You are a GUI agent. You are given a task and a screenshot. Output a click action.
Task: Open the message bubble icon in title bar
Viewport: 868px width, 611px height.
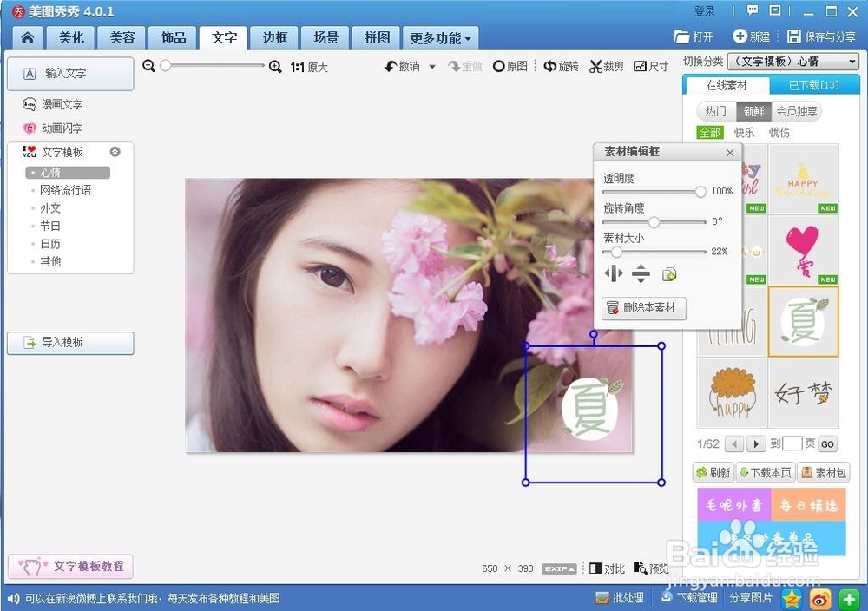point(752,10)
